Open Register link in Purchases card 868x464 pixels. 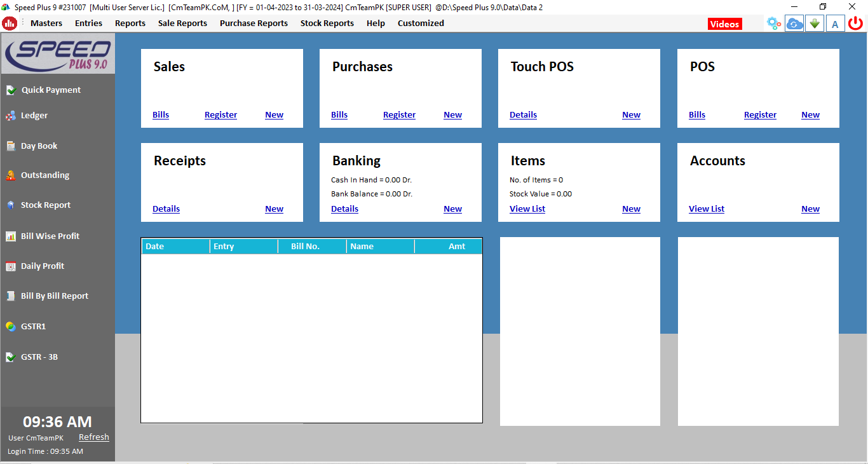(399, 115)
